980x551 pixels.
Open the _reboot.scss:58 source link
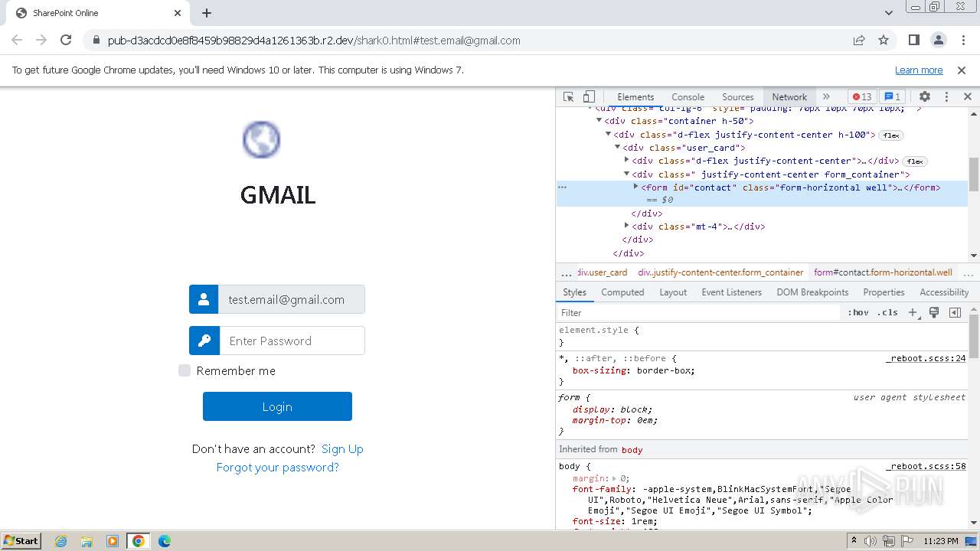point(926,466)
